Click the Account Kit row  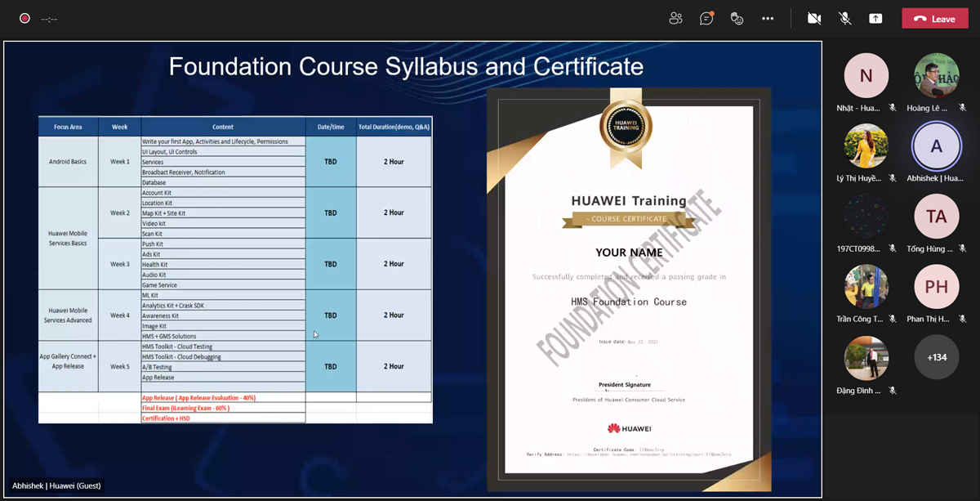tap(223, 193)
